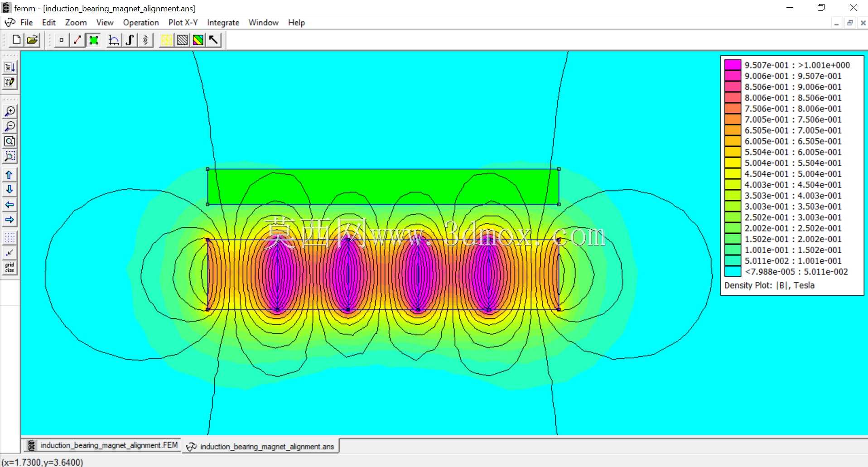
Task: Click the vector plot arrow icon
Action: point(214,40)
